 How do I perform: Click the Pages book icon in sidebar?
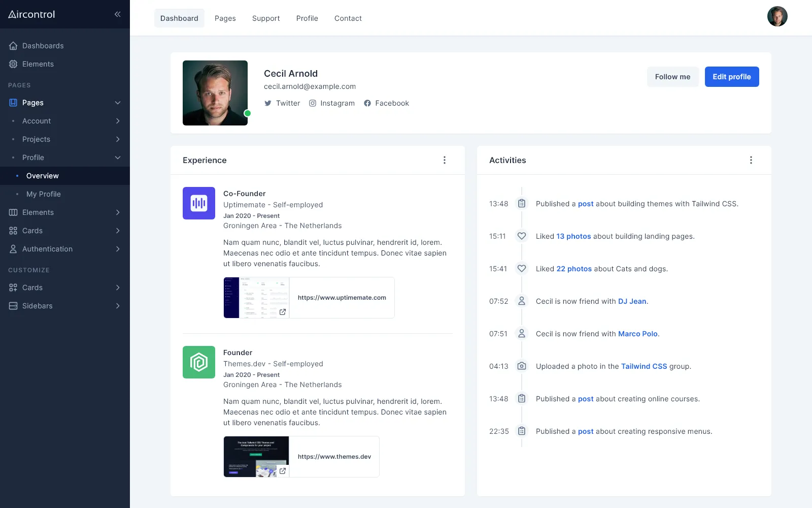pyautogui.click(x=13, y=103)
